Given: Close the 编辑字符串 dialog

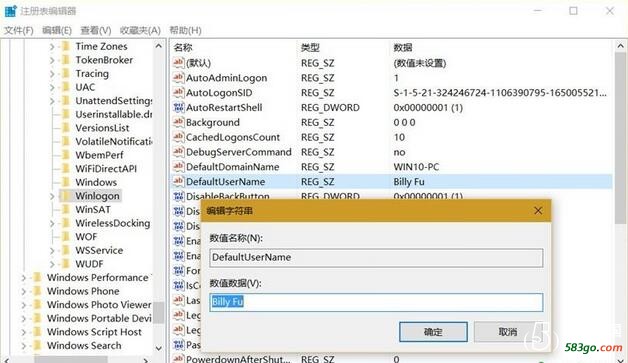Looking at the screenshot, I should (x=538, y=211).
